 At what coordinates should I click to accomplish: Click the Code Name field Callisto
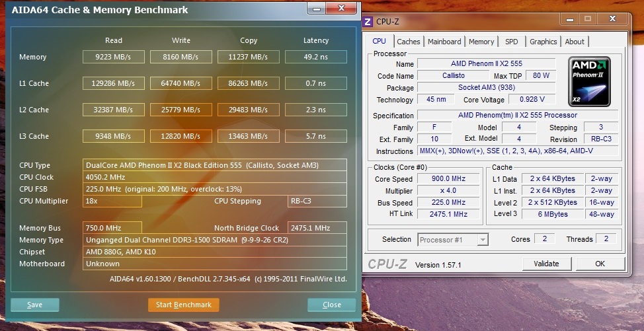click(x=454, y=75)
